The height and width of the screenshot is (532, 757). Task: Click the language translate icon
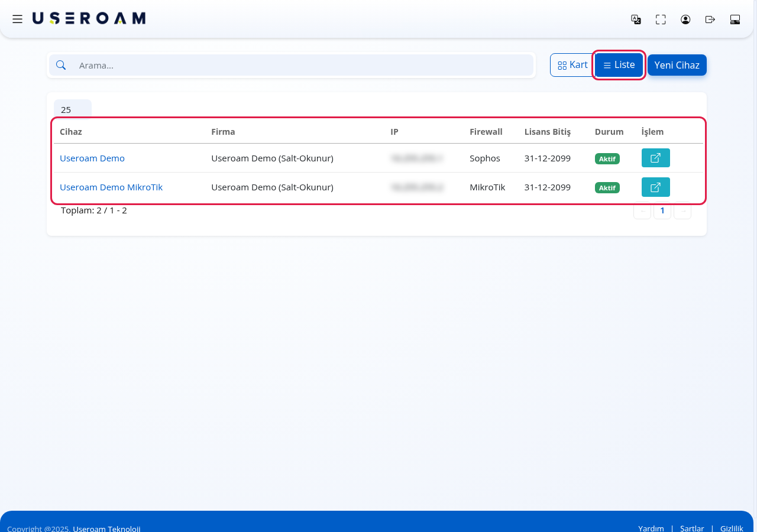[636, 20]
